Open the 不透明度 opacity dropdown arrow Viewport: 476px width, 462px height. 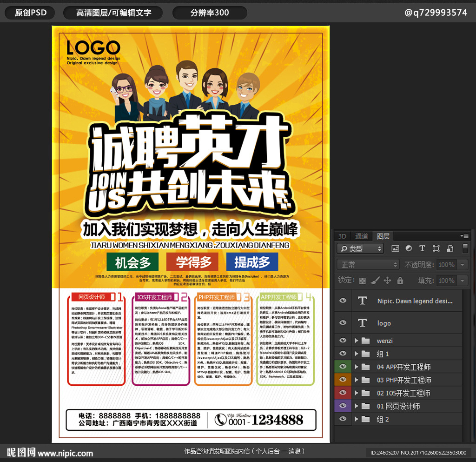point(462,265)
